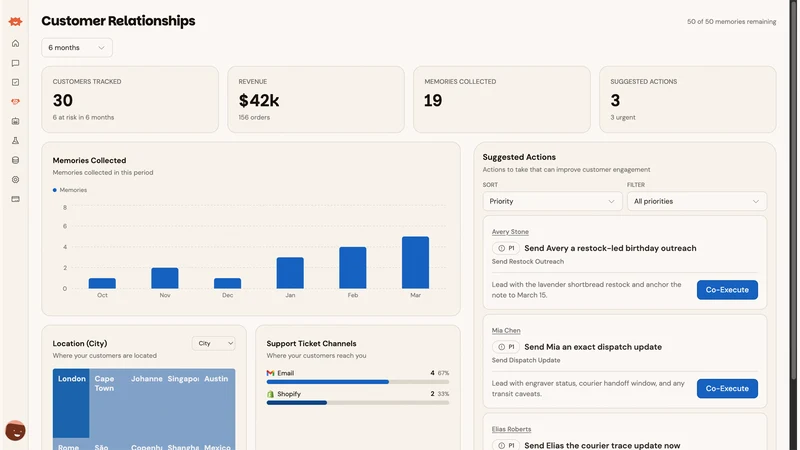Screen dimensions: 800x450
Task: Open Avery Stone customer link
Action: pos(510,232)
